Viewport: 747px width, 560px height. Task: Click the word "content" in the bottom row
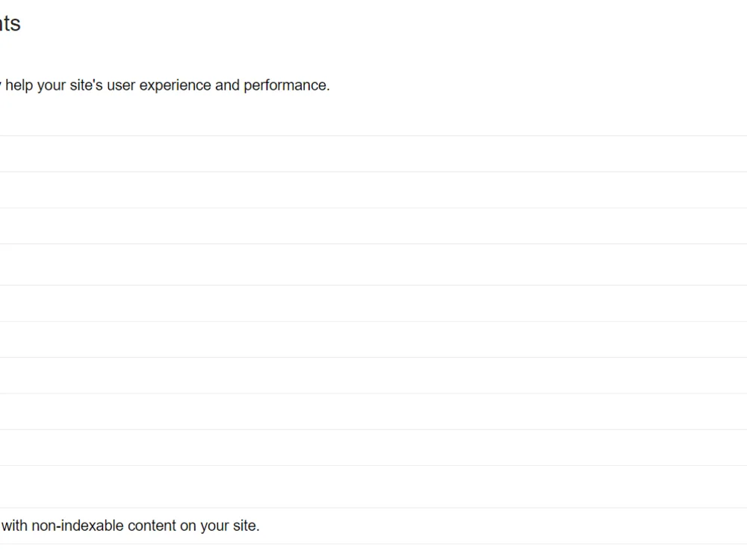coord(152,526)
